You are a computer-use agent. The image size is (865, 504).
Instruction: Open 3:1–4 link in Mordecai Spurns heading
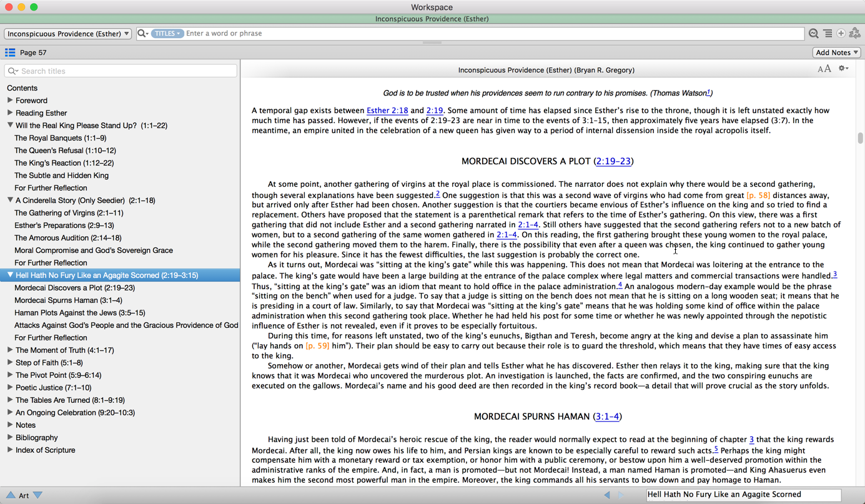pyautogui.click(x=607, y=417)
